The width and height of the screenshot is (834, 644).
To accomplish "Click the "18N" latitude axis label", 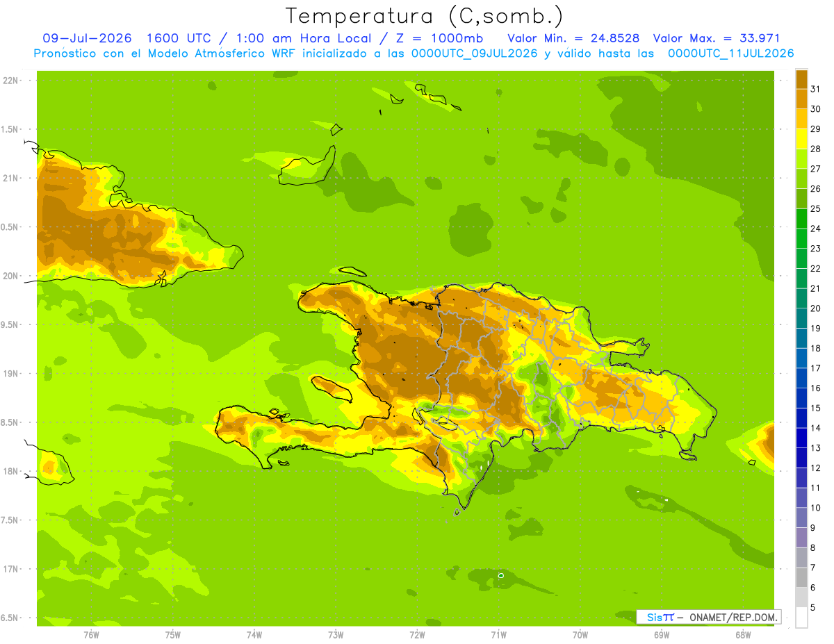I will coord(10,471).
